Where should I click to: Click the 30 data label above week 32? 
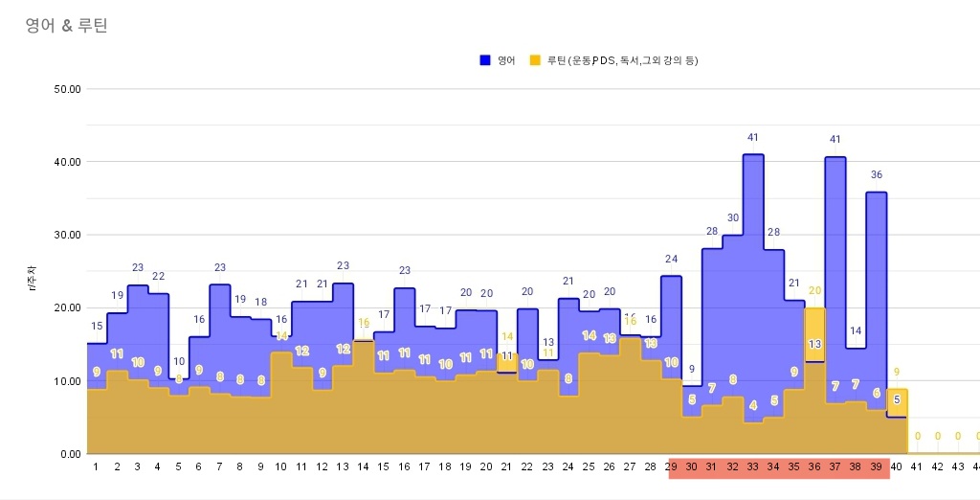click(x=732, y=217)
